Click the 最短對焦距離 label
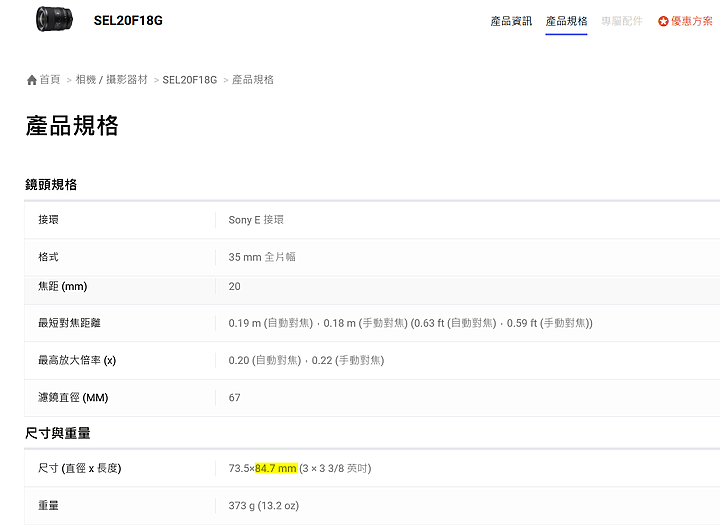 click(69, 323)
